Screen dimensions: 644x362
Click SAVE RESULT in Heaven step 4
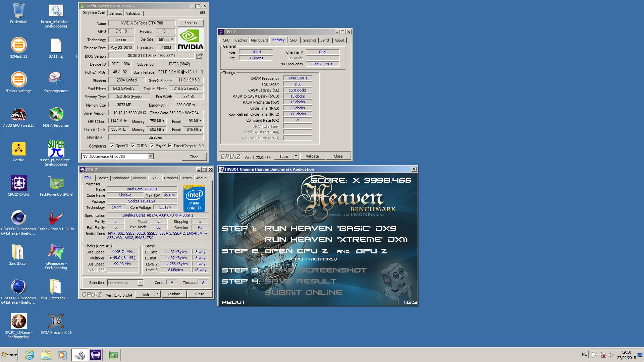tap(301, 281)
